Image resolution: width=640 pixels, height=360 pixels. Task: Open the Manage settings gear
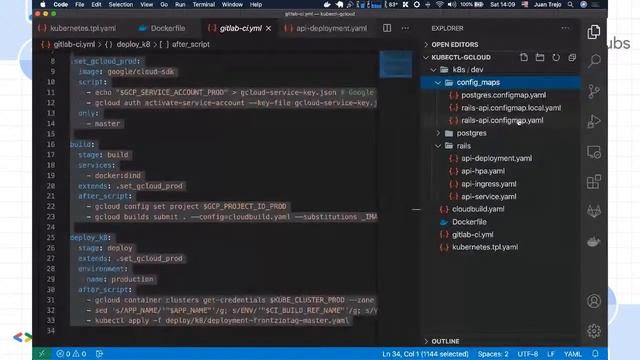click(594, 330)
